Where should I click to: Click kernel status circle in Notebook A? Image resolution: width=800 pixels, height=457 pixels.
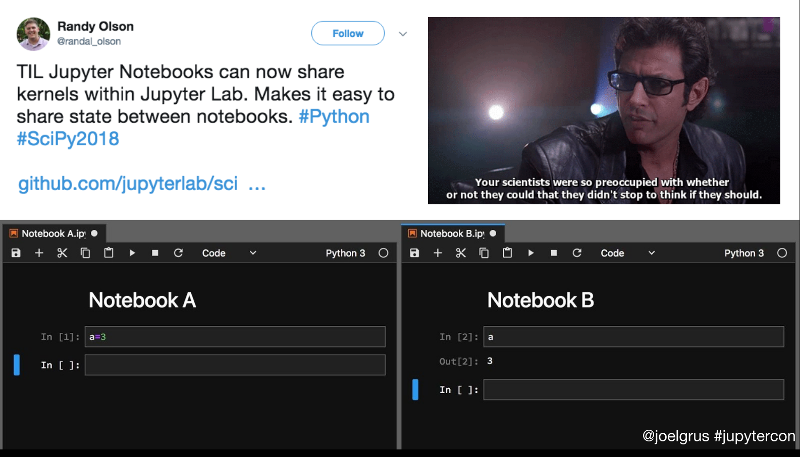383,253
